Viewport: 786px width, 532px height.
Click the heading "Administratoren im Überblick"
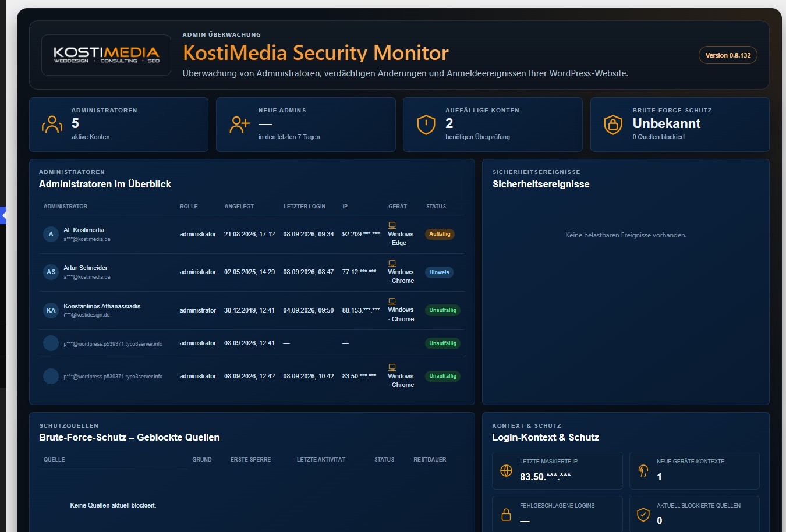pyautogui.click(x=105, y=184)
